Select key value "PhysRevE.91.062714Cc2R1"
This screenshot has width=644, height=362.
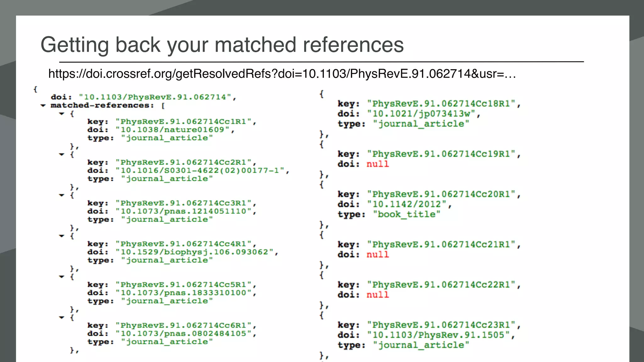pos(184,162)
